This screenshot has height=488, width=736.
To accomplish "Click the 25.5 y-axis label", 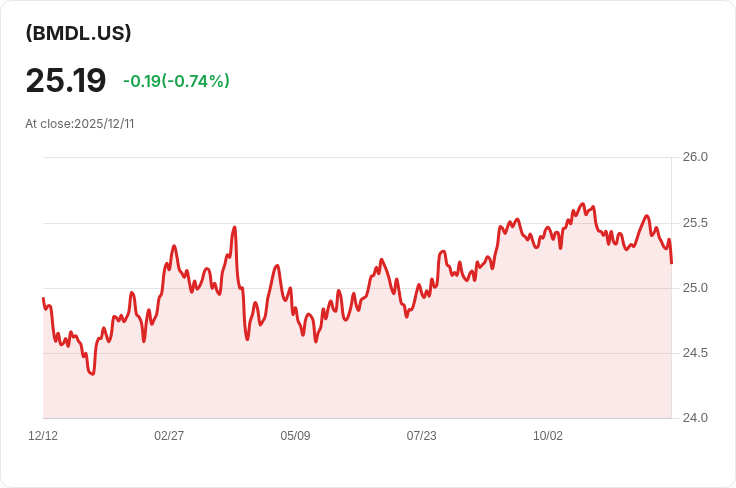I will 695,222.
